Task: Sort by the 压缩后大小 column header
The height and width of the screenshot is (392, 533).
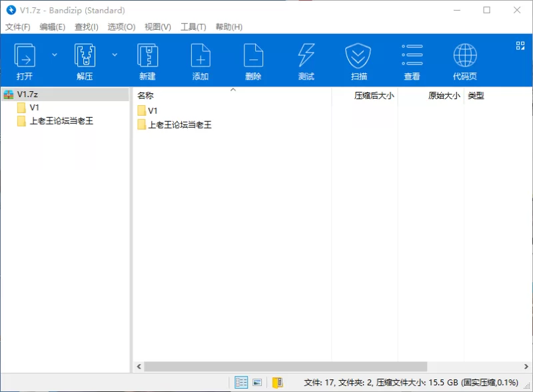Action: [x=364, y=95]
